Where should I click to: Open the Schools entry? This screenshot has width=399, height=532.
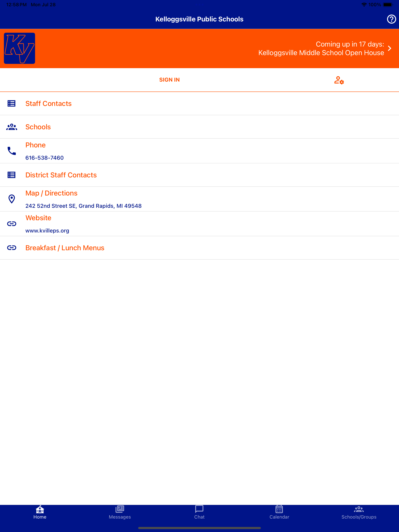click(x=199, y=127)
